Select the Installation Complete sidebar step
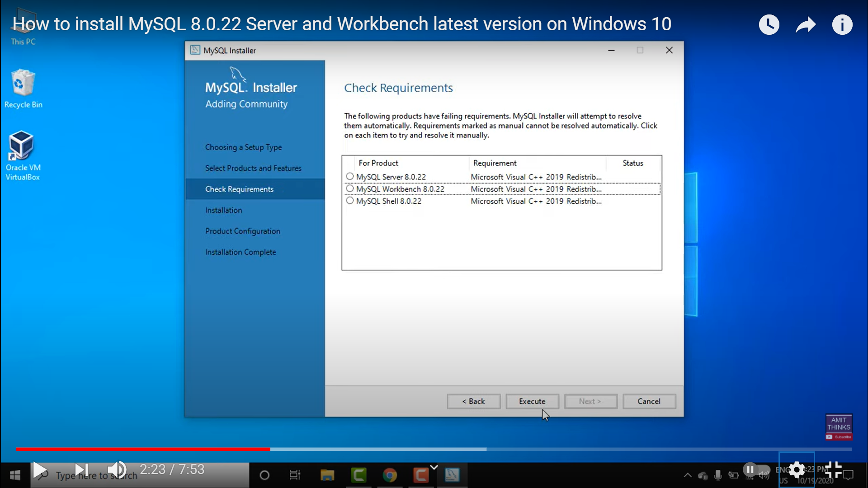This screenshot has height=488, width=868. click(x=241, y=252)
